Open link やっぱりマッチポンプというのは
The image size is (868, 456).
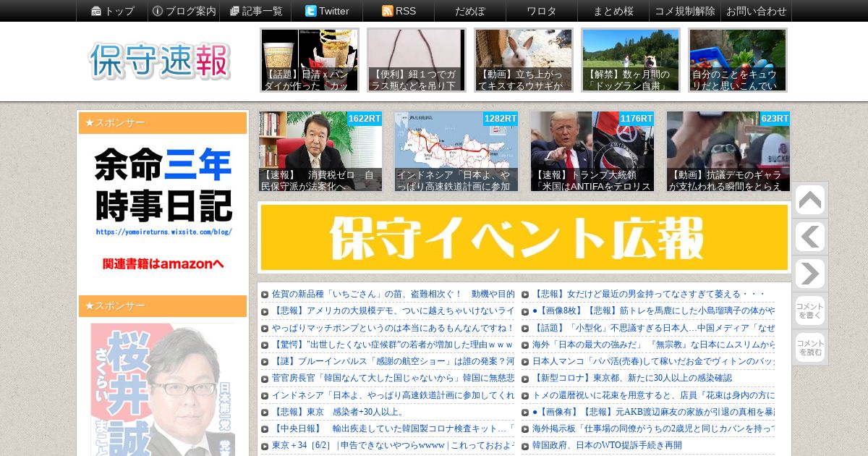393,328
